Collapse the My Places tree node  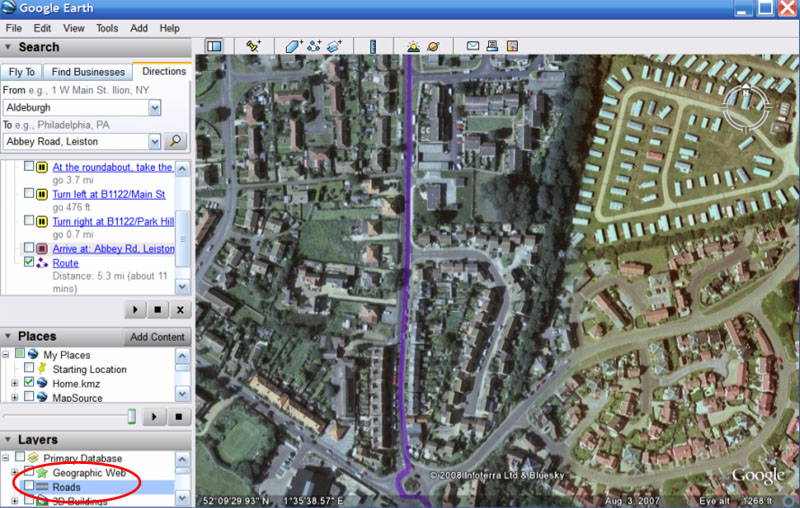coord(6,354)
